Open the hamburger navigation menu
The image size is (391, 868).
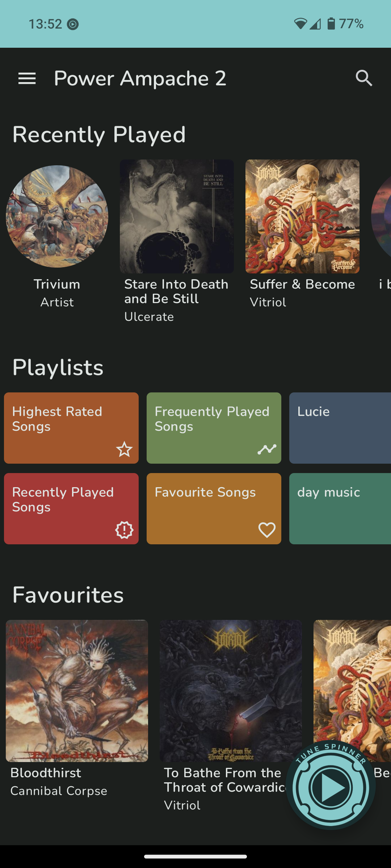pos(27,78)
